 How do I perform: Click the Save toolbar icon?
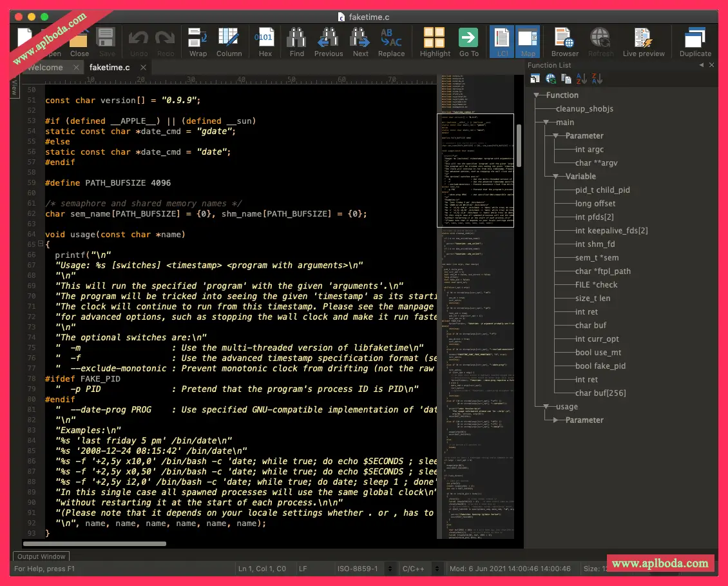(106, 43)
